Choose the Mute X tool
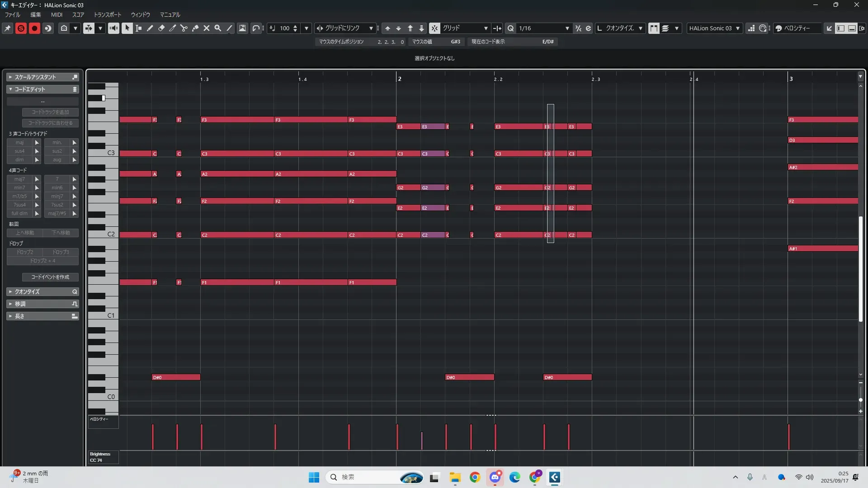The image size is (868, 488). pyautogui.click(x=206, y=28)
